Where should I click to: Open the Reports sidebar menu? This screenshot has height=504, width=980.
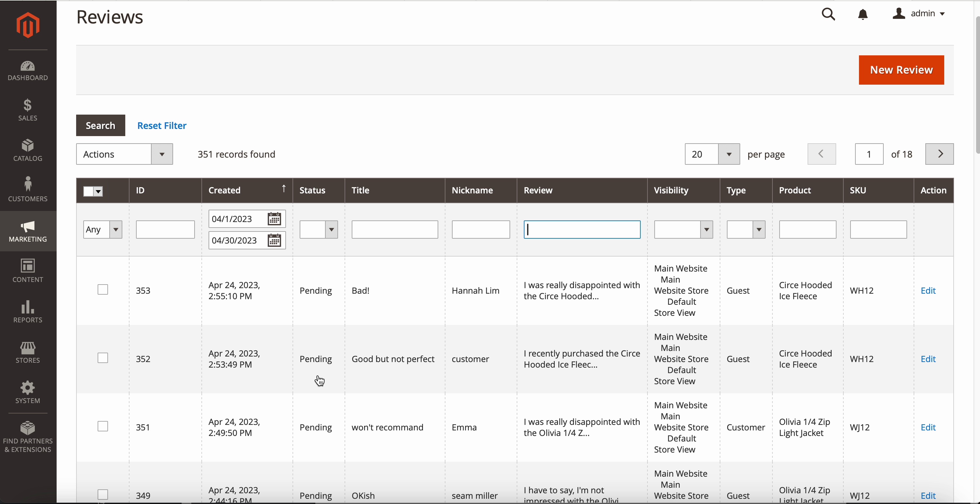click(x=28, y=311)
